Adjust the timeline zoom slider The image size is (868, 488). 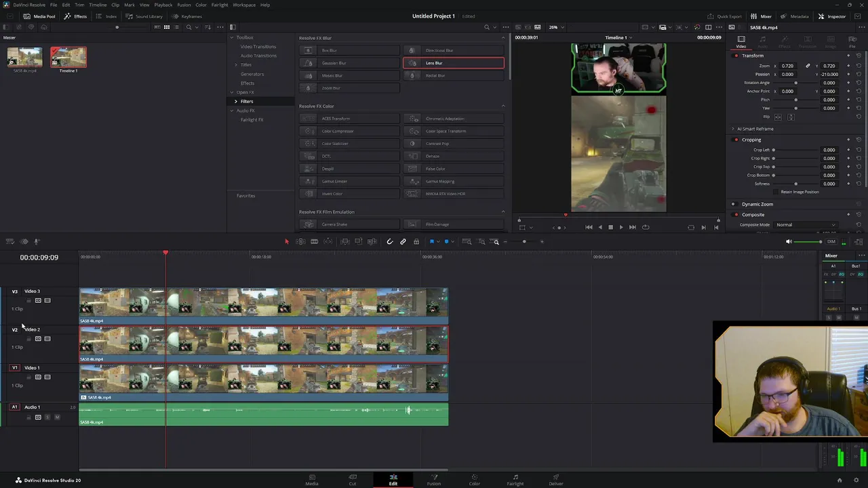524,241
